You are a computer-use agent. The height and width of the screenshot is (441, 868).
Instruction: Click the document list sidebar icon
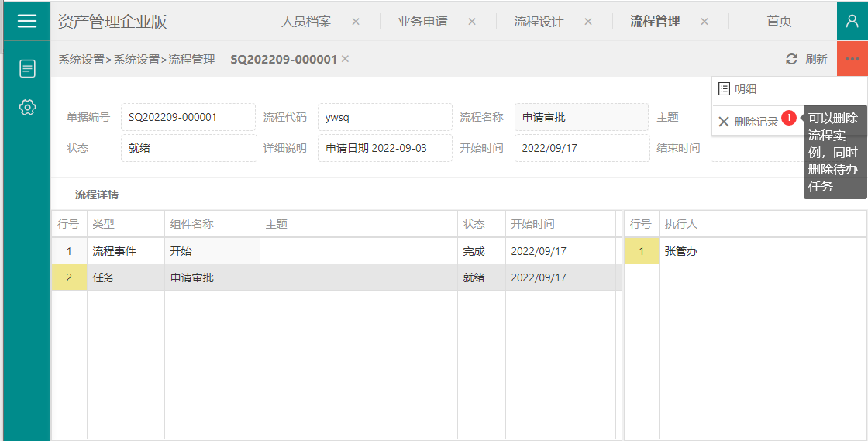tap(27, 69)
